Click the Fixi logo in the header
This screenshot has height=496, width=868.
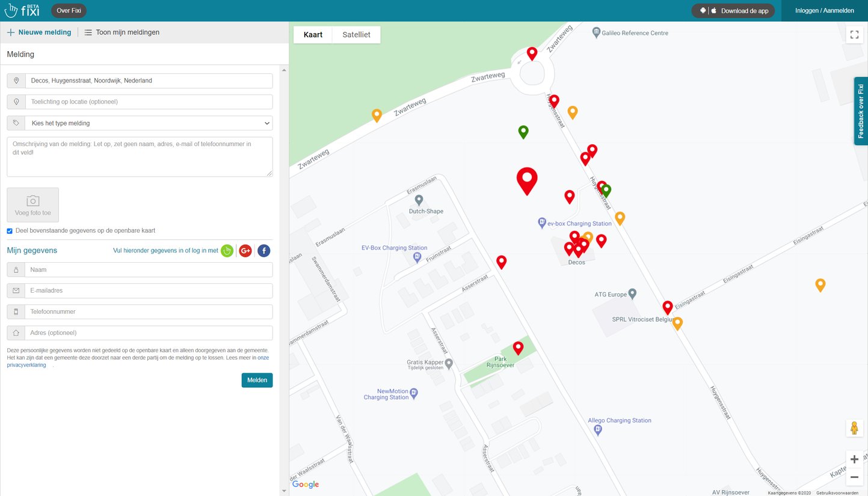[x=22, y=10]
